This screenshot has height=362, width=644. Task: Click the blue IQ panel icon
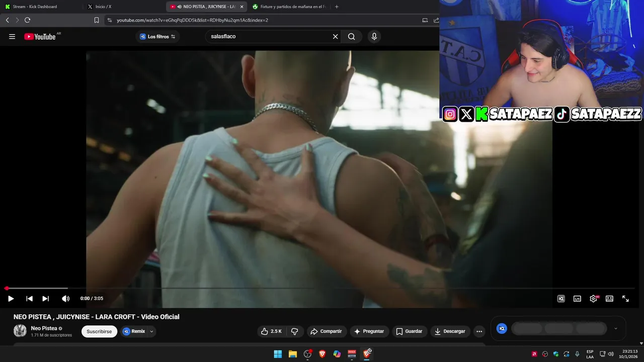pyautogui.click(x=502, y=328)
